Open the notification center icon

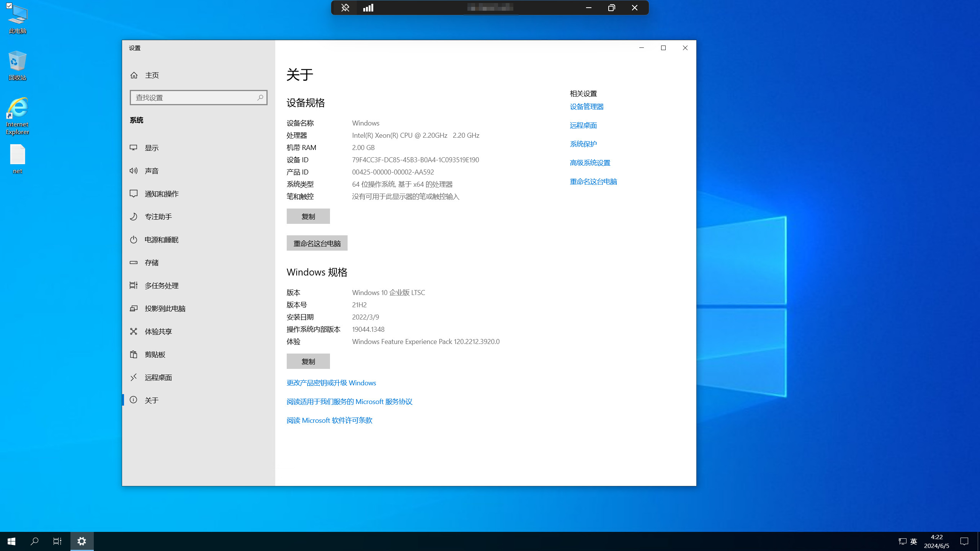point(964,541)
